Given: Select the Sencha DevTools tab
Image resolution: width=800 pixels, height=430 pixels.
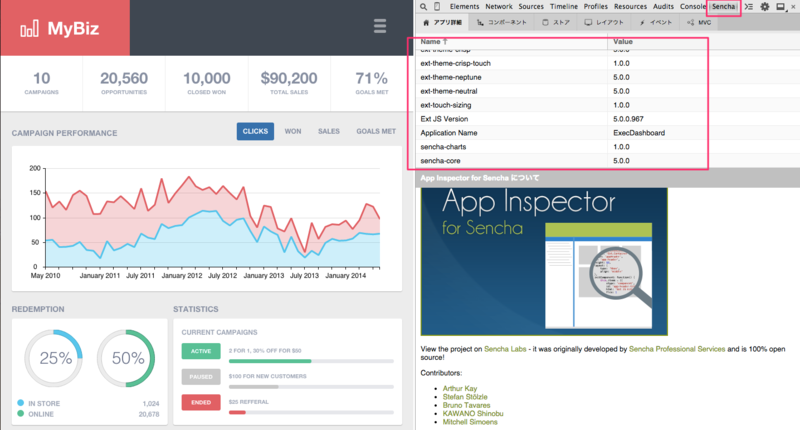Looking at the screenshot, I should (723, 7).
